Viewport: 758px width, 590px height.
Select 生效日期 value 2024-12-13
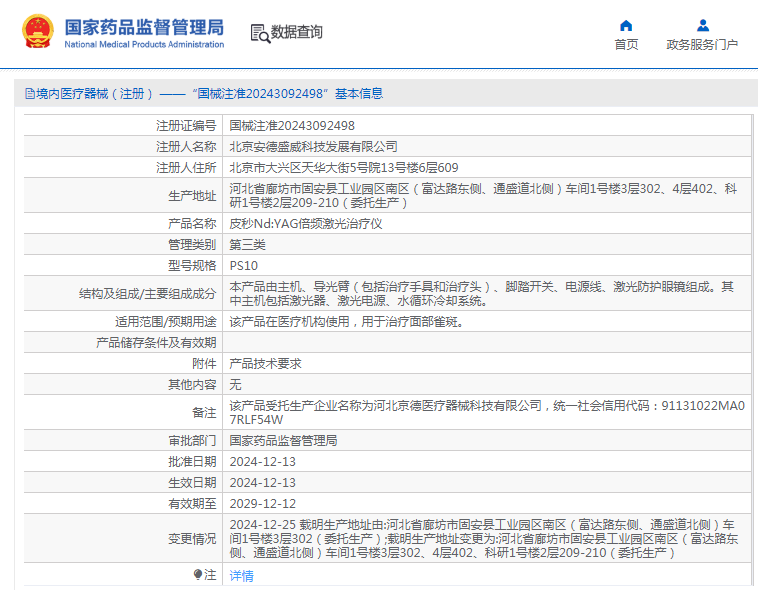point(262,483)
